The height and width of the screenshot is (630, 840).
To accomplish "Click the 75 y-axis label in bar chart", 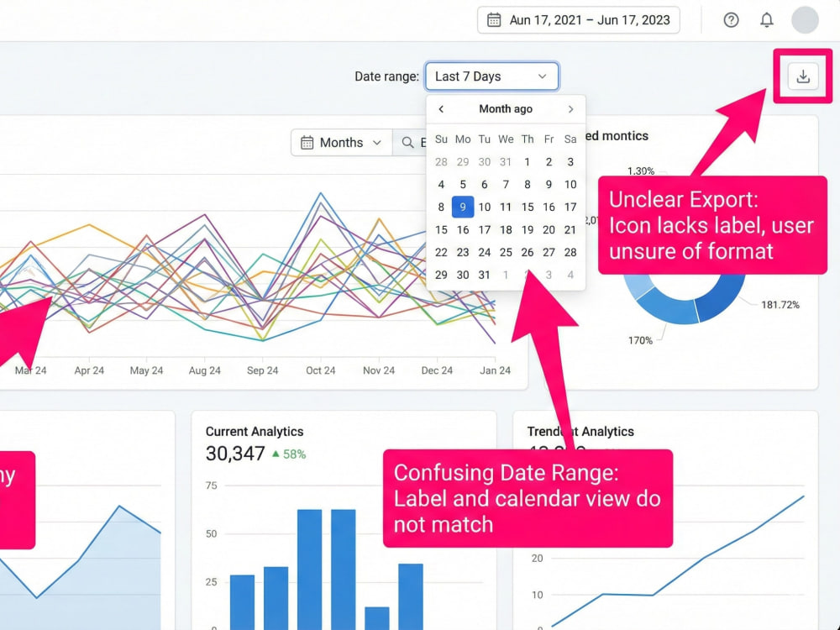I will [x=211, y=486].
